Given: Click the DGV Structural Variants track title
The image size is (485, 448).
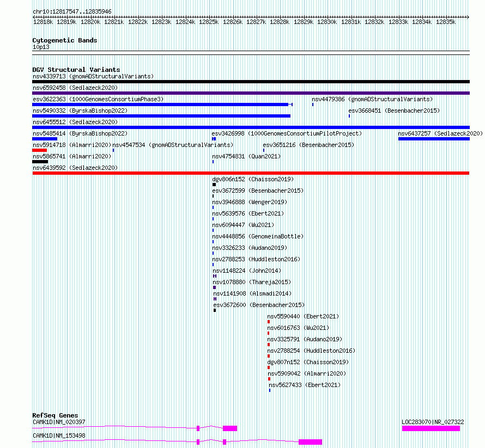Looking at the screenshot, I should pos(76,70).
